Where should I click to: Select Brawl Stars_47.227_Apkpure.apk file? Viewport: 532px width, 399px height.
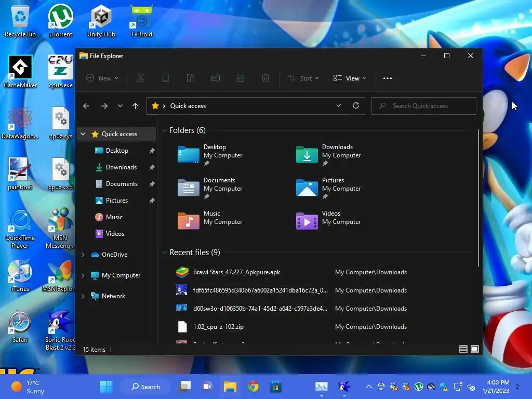tap(292, 272)
